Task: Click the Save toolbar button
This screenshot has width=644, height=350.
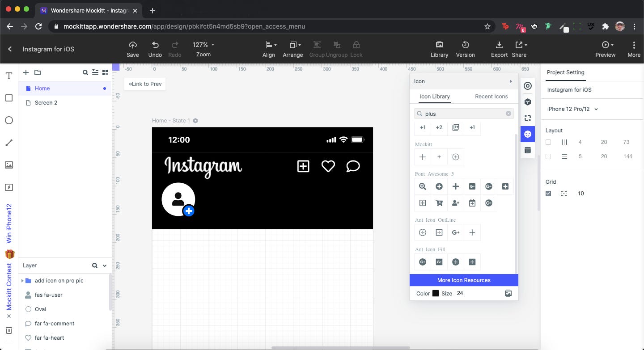Action: pos(133,49)
